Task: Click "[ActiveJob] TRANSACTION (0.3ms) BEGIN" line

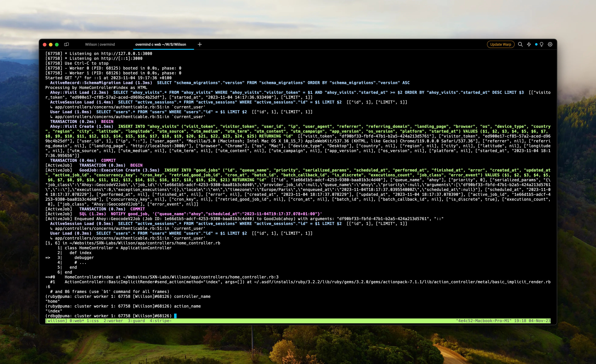Action: (x=94, y=165)
